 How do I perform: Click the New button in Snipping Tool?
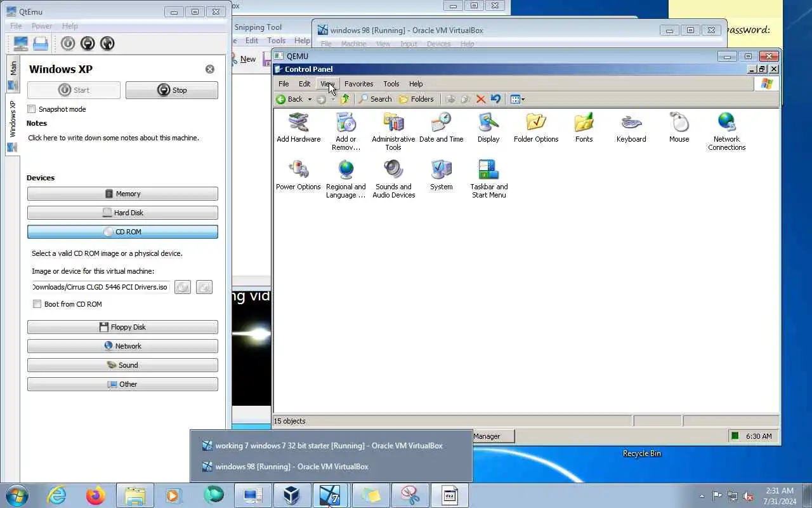point(244,59)
